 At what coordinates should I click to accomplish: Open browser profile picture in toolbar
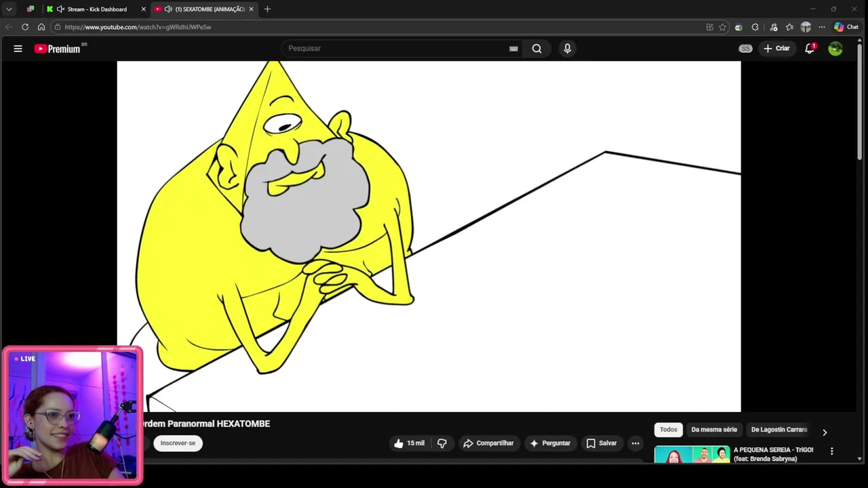pyautogui.click(x=806, y=27)
